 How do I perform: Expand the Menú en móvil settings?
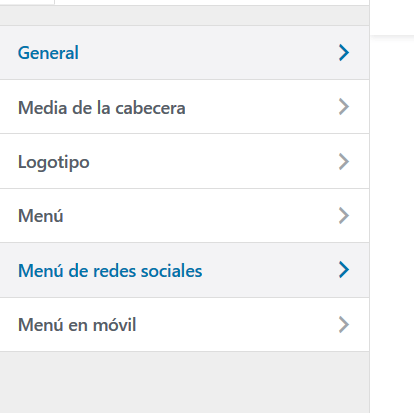point(184,325)
